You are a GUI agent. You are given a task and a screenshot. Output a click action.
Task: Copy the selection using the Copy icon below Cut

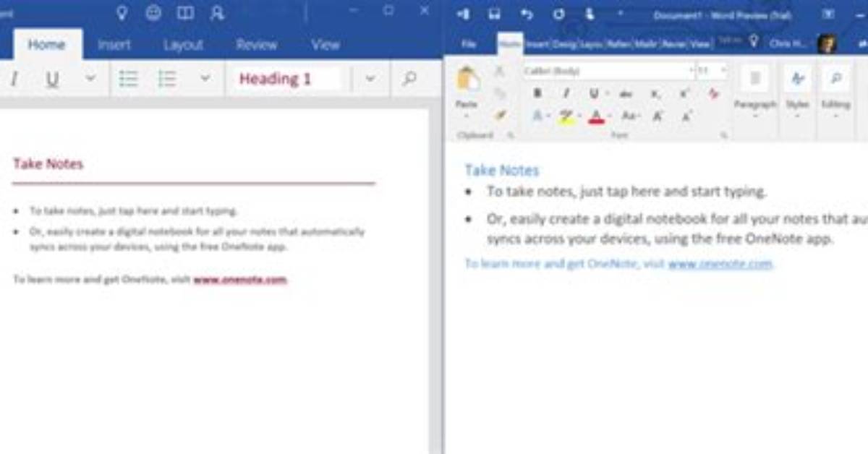click(499, 93)
